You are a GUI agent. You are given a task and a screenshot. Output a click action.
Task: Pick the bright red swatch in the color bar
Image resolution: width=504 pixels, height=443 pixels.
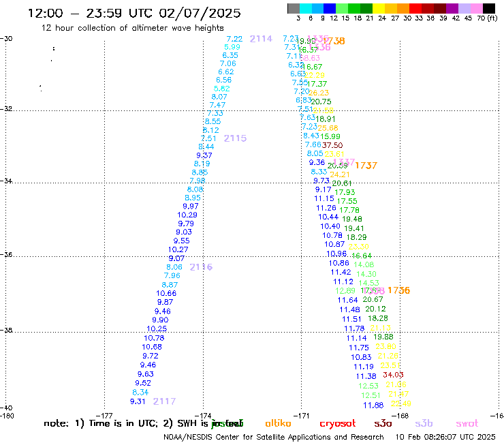coord(415,9)
